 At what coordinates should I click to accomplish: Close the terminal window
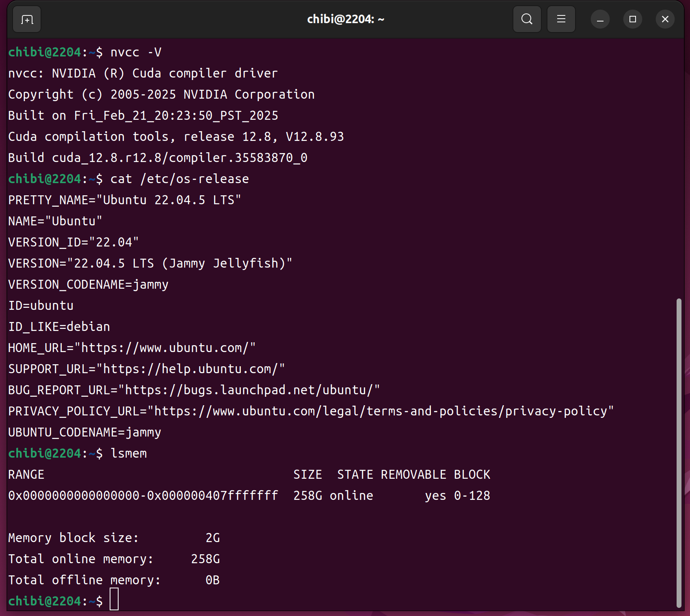coord(665,19)
